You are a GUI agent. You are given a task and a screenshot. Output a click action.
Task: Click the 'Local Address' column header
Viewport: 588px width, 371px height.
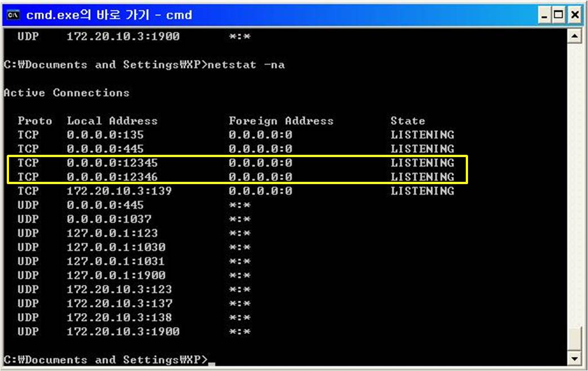click(112, 121)
